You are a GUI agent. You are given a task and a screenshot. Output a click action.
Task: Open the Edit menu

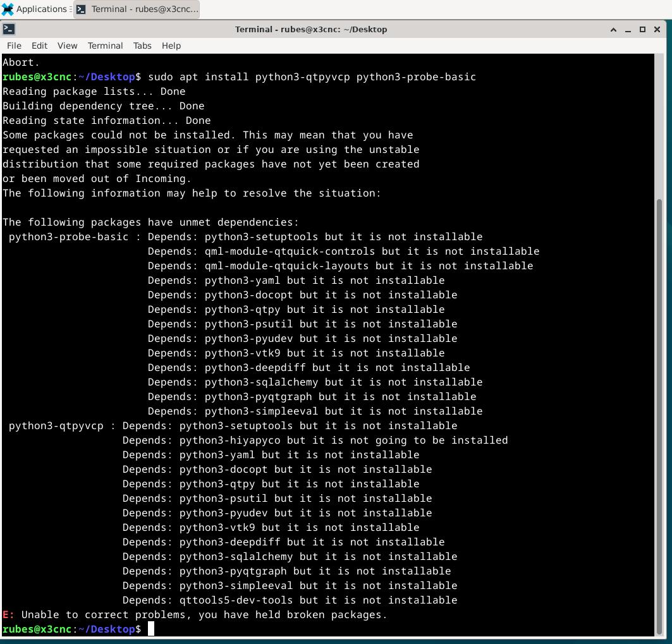[x=39, y=46]
